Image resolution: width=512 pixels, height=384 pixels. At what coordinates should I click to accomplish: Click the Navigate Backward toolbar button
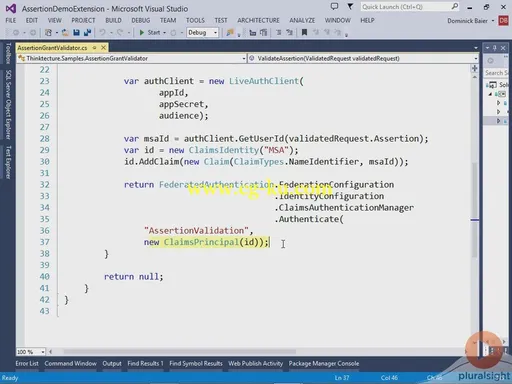(15, 33)
